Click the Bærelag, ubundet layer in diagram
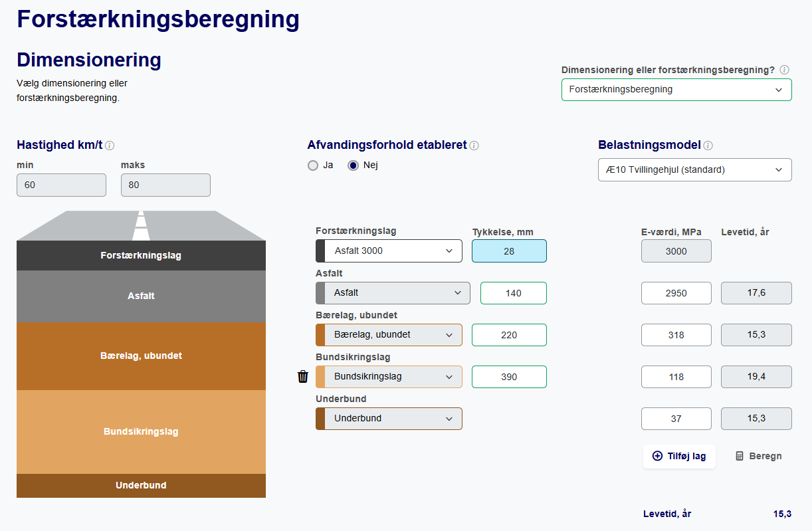The image size is (812, 531). pos(141,356)
